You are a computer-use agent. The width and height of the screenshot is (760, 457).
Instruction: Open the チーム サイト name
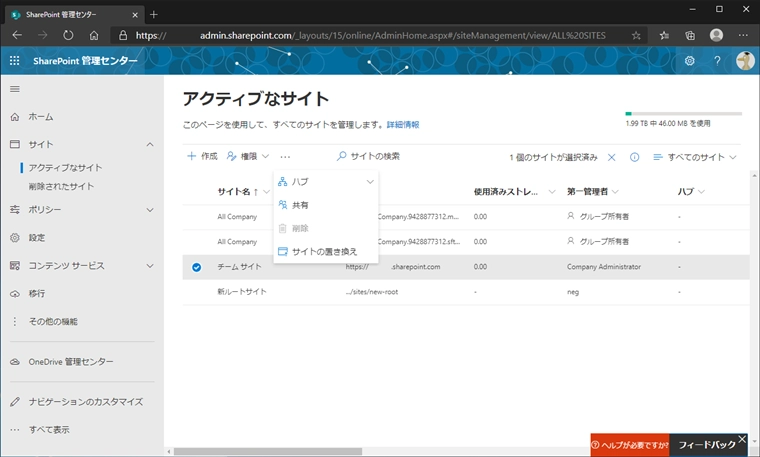click(x=239, y=267)
